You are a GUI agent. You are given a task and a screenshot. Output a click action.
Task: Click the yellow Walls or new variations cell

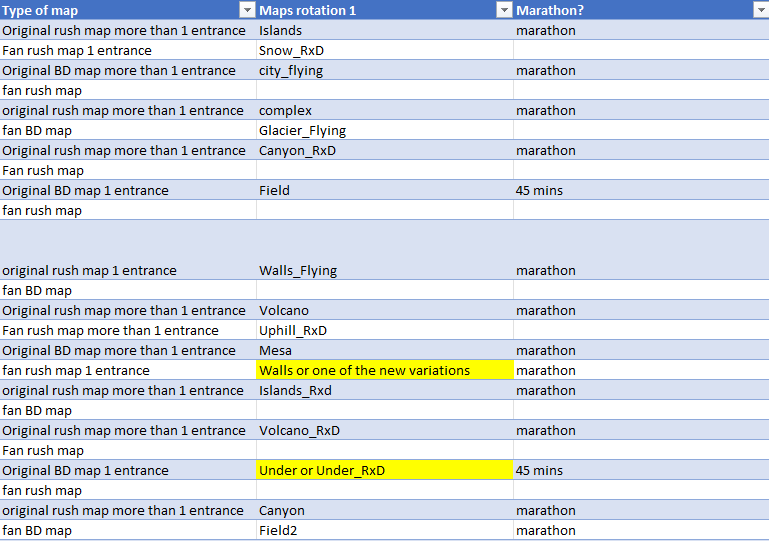pos(384,370)
